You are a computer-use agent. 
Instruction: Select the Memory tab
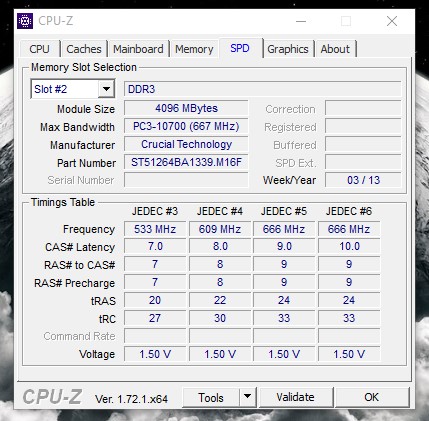[194, 49]
